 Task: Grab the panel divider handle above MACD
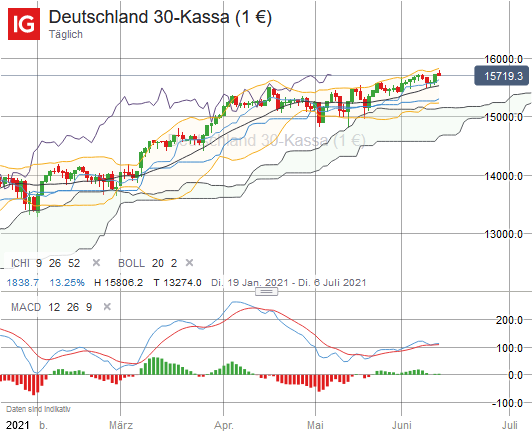266,291
